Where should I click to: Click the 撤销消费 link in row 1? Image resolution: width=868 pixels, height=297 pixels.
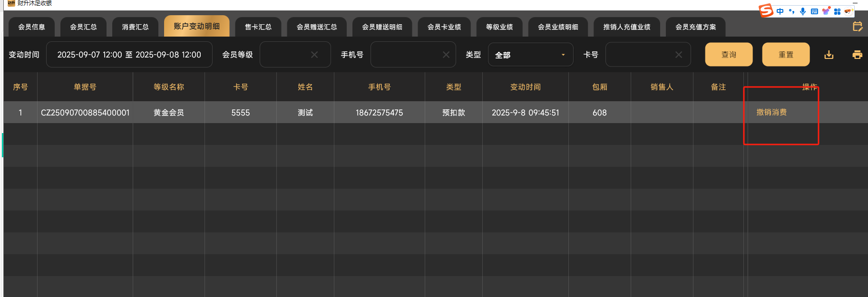click(x=771, y=112)
